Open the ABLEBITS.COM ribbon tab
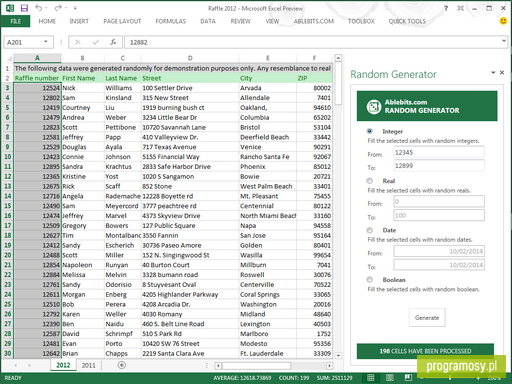The image size is (512, 384). 314,21
